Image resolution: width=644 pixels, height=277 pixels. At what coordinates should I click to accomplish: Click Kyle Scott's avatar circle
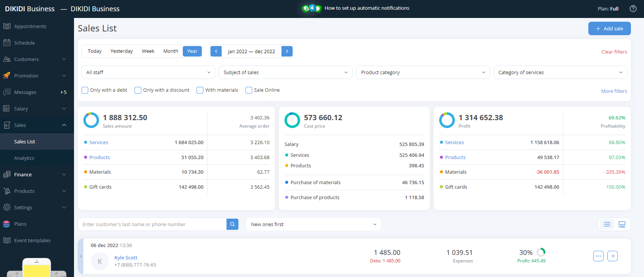[x=100, y=261]
